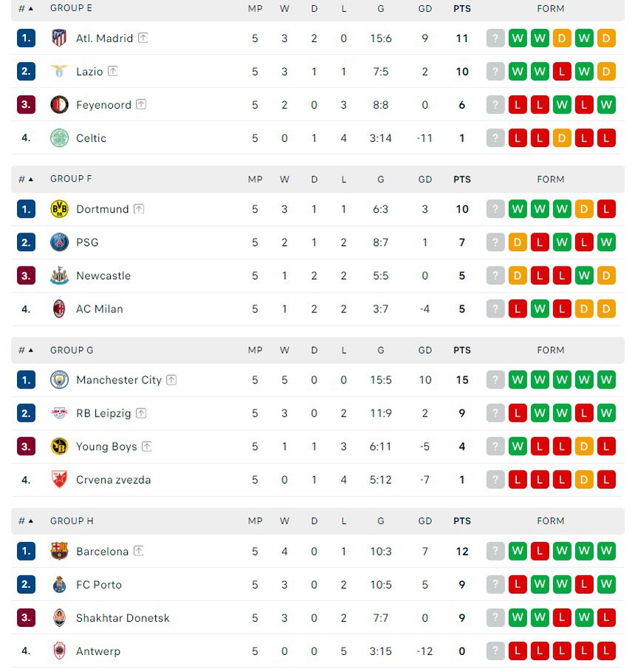Open the RB Leipzig team link
The width and height of the screenshot is (635, 672).
pos(103,413)
